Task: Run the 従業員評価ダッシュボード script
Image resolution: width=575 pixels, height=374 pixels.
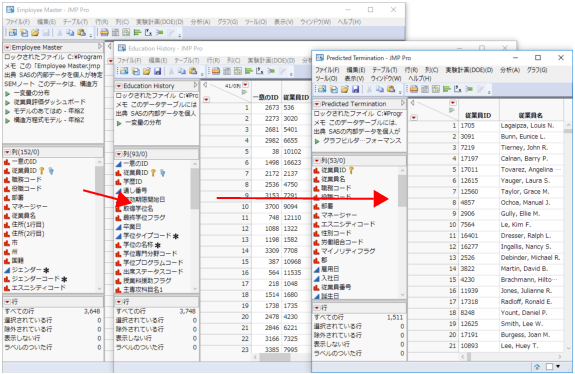Action: point(7,102)
